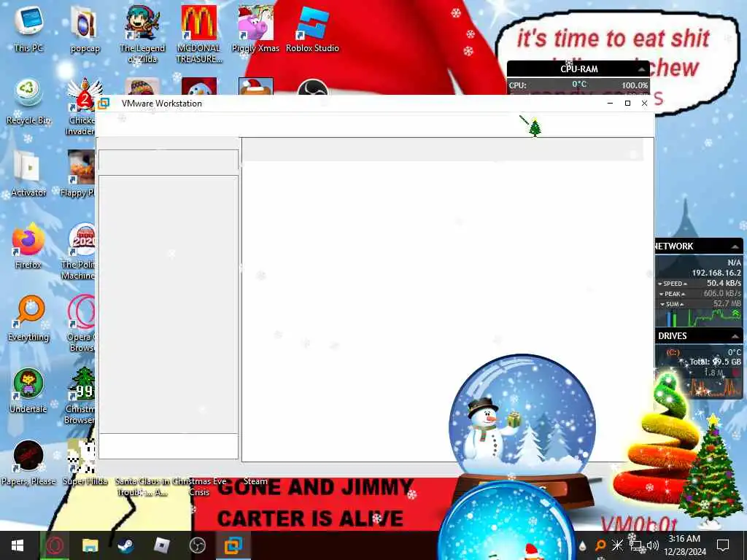Viewport: 747px width, 560px height.
Task: Close the VMware Workstation window
Action: click(x=645, y=104)
